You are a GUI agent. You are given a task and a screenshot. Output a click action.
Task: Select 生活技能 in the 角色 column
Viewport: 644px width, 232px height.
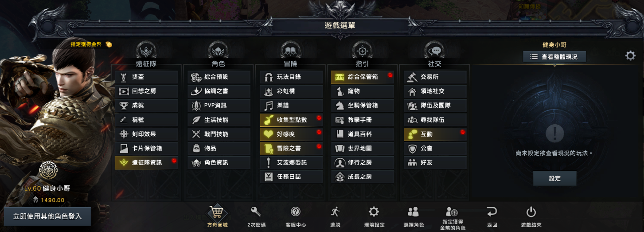pos(219,120)
